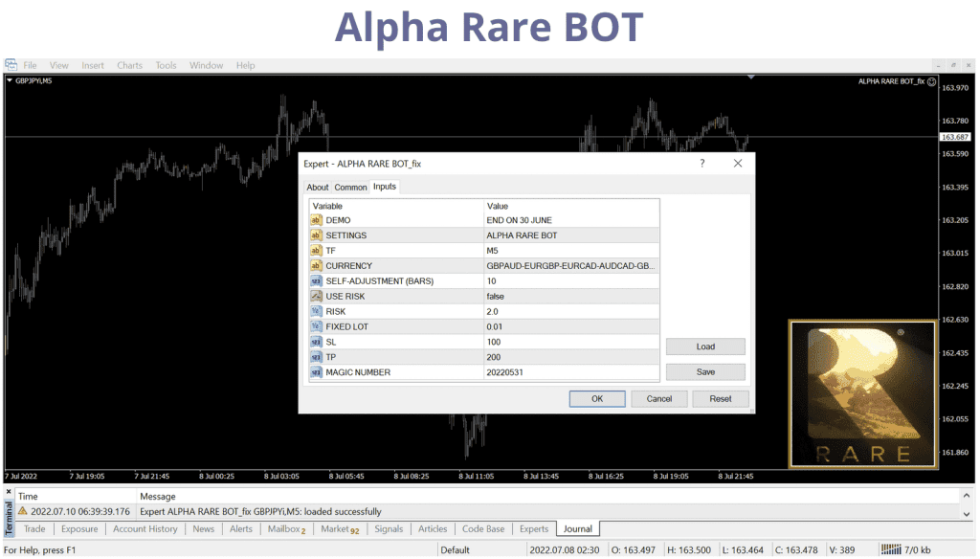980x559 pixels.
Task: Select the Inputs tab
Action: tap(385, 187)
